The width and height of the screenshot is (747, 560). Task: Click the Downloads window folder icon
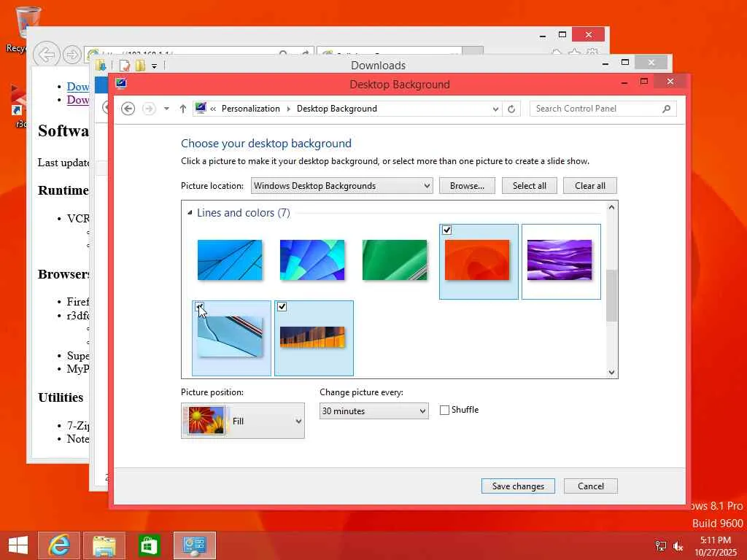(101, 65)
